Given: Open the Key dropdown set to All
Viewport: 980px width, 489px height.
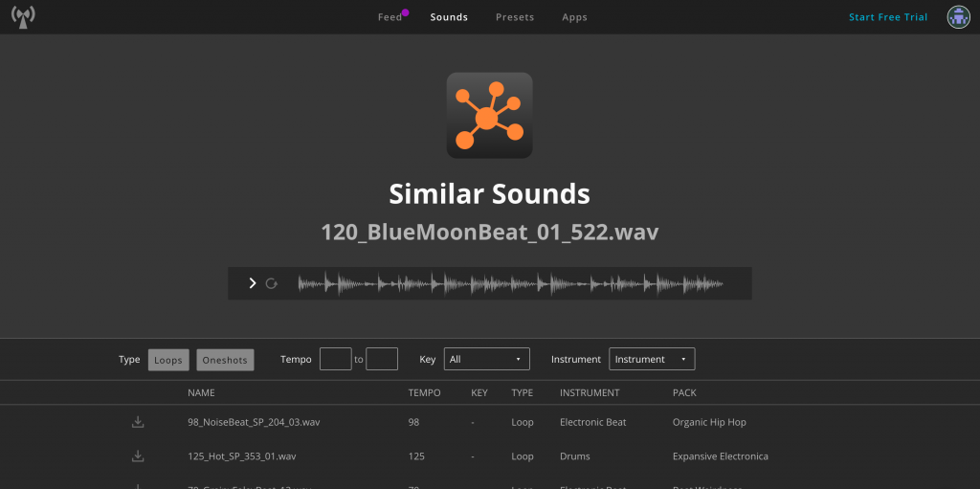Looking at the screenshot, I should tap(487, 359).
